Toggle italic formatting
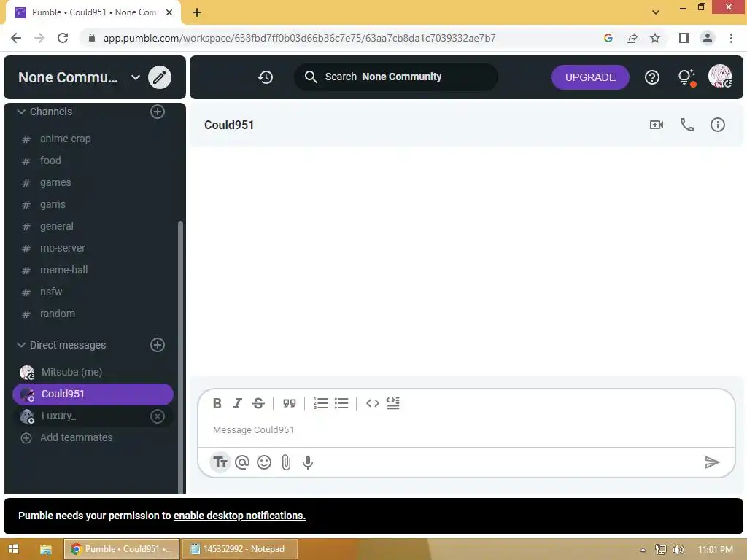The width and height of the screenshot is (747, 560). 237,403
